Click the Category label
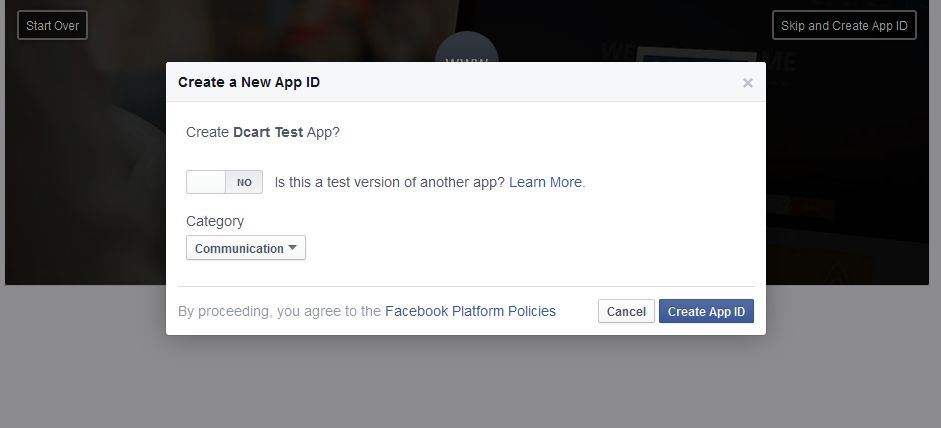 pyautogui.click(x=214, y=221)
